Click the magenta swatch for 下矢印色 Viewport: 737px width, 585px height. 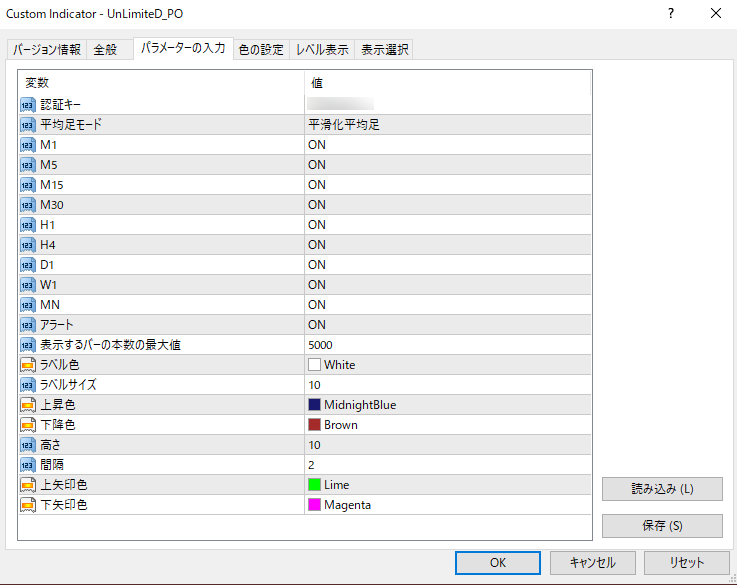pyautogui.click(x=314, y=505)
